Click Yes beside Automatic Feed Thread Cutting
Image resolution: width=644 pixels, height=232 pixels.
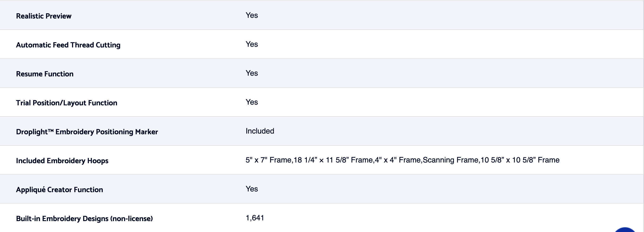tap(252, 44)
